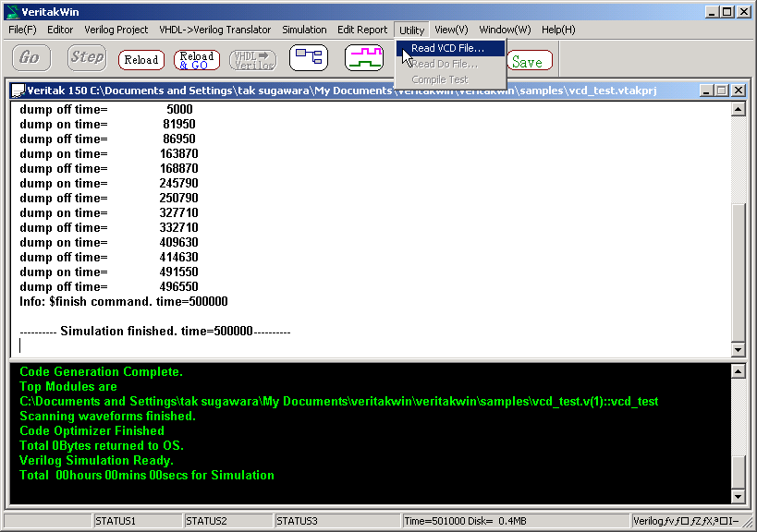Click the up arrow of the green console scrollbar

(x=738, y=371)
